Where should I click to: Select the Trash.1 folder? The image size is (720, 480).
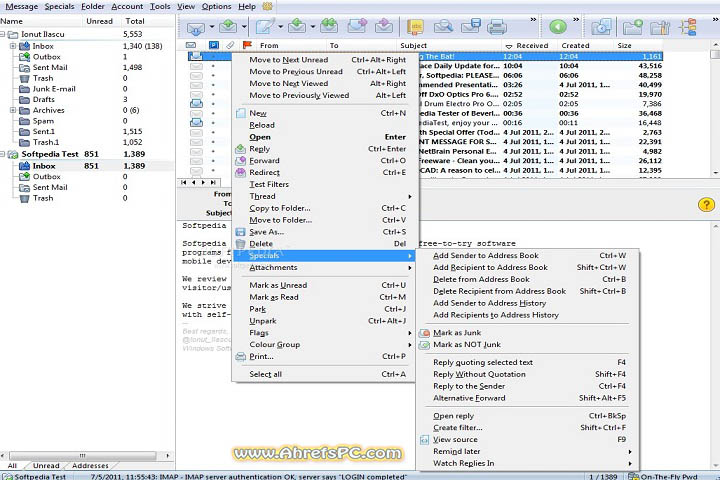point(46,142)
